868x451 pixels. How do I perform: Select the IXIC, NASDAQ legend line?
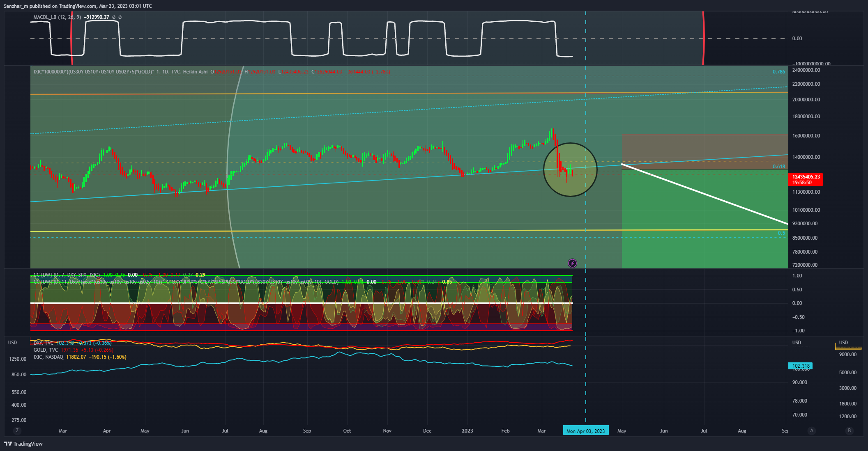tap(48, 357)
